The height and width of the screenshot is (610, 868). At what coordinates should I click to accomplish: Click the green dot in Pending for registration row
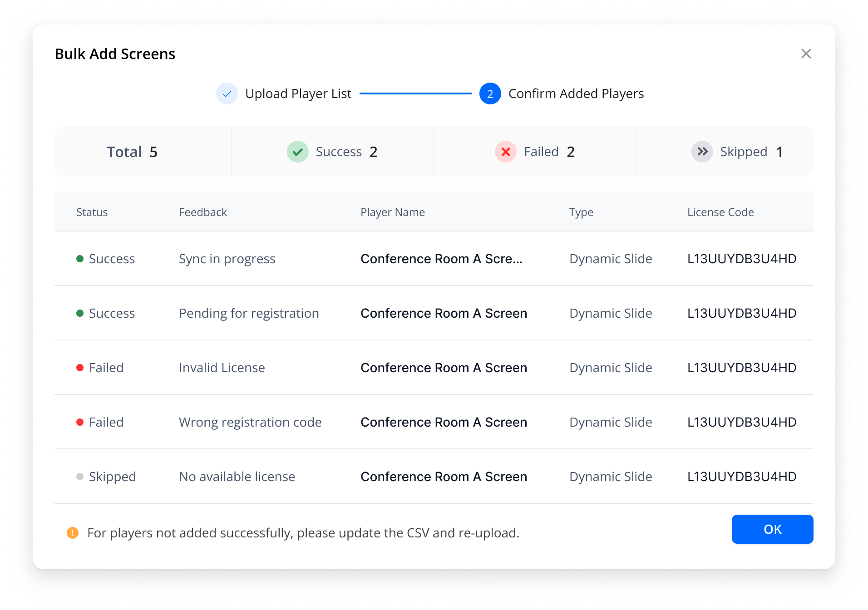80,313
